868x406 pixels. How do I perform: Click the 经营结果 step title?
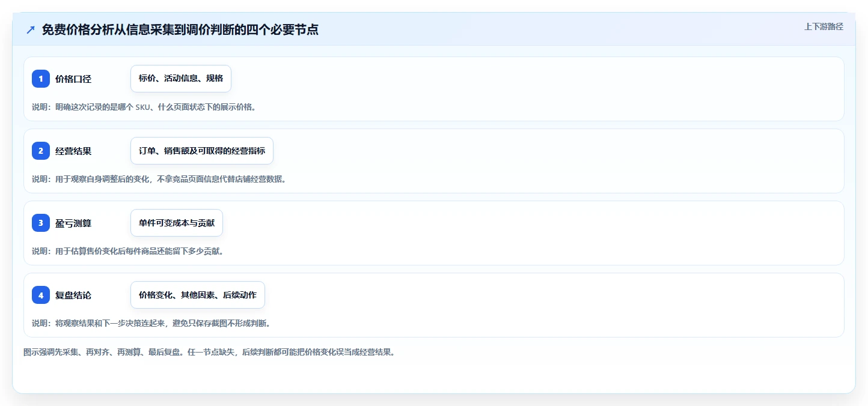(x=73, y=151)
